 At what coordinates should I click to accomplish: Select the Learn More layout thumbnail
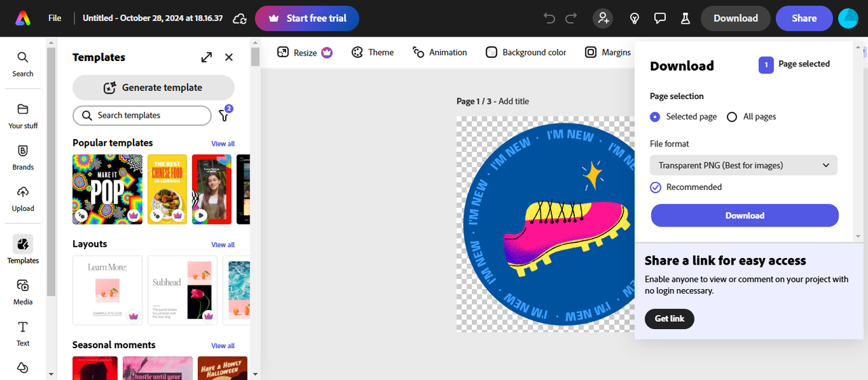click(107, 290)
